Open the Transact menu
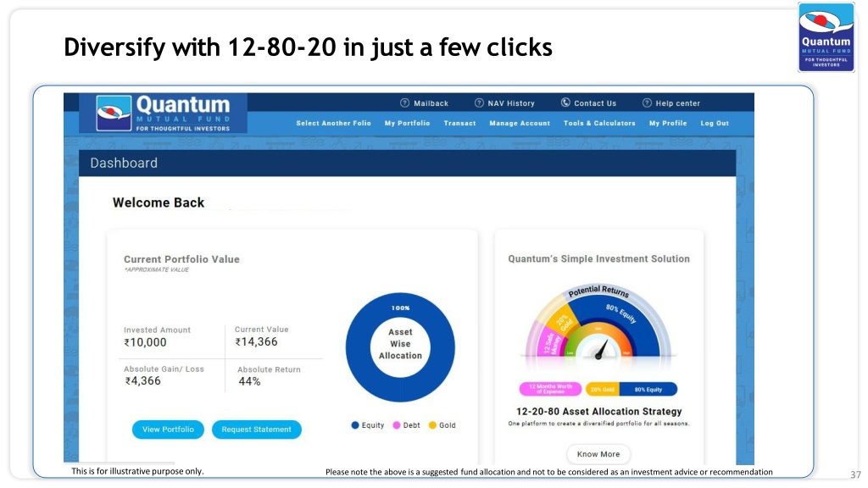This screenshot has height=488, width=868. (459, 124)
